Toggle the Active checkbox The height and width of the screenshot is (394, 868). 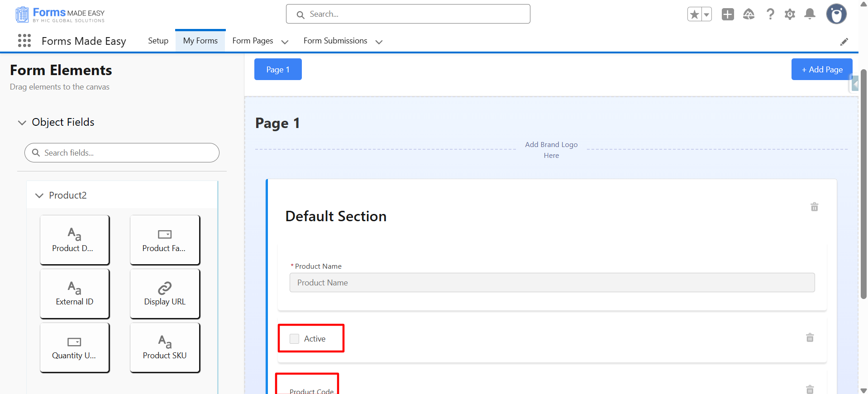[295, 339]
